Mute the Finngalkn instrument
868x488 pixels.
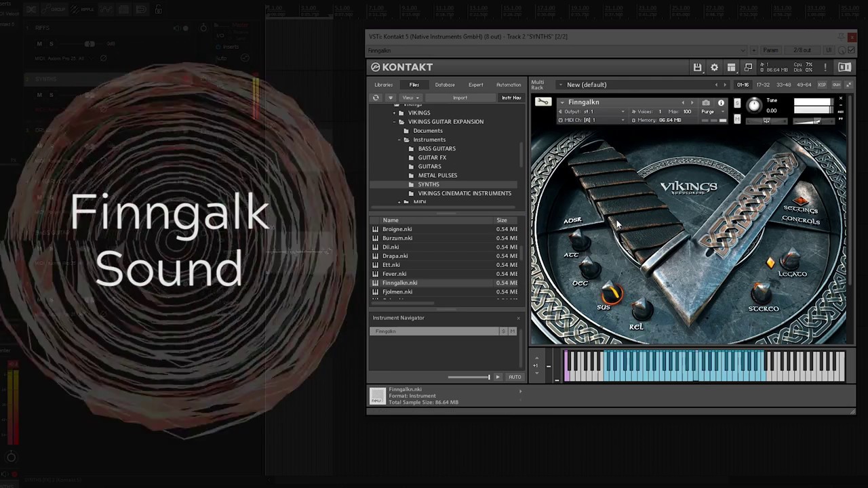(737, 119)
